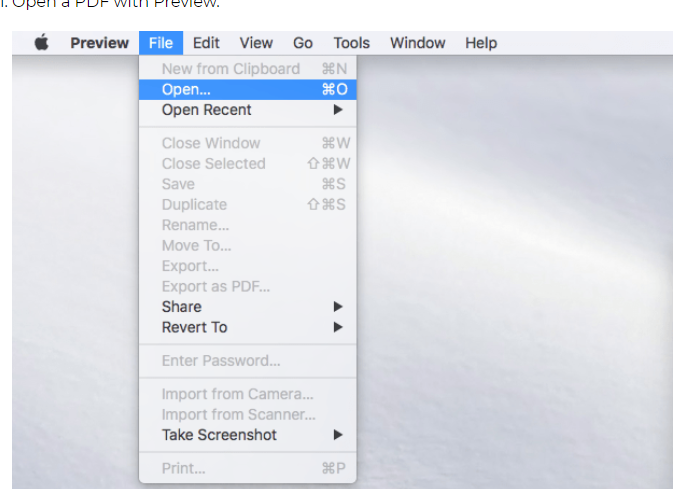Viewport: 686px width, 489px height.
Task: Choose Close Window in File menu
Action: pos(248,143)
